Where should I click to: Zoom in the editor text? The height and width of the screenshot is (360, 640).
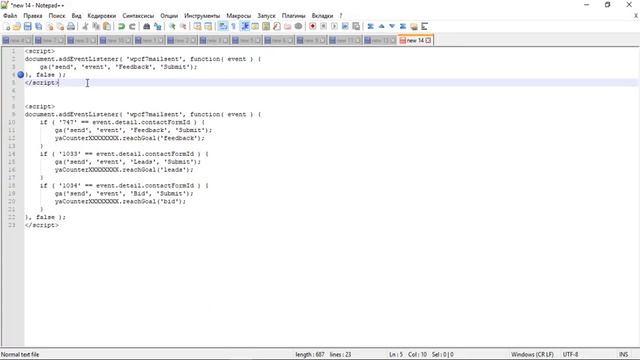[x=172, y=27]
